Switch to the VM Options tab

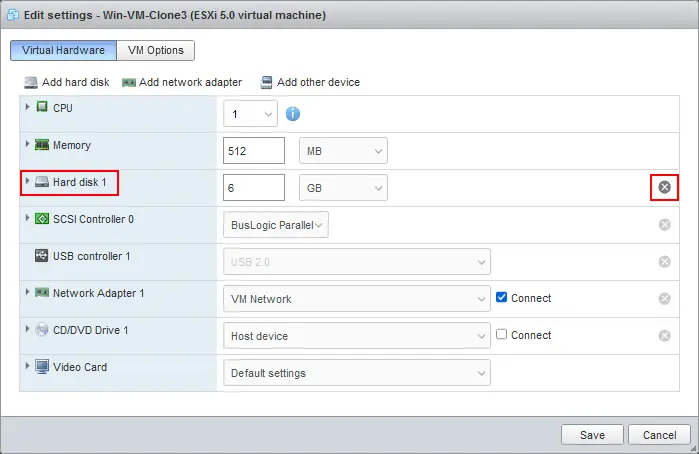click(156, 50)
